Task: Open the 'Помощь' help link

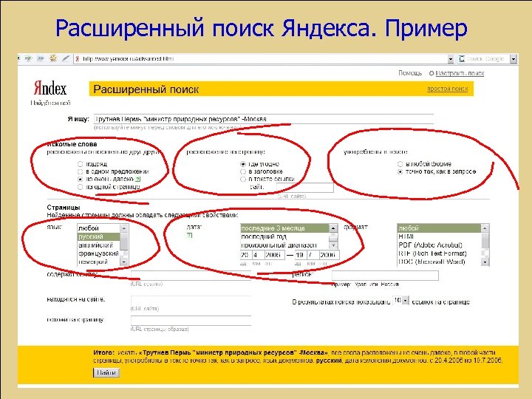Action: [410, 73]
